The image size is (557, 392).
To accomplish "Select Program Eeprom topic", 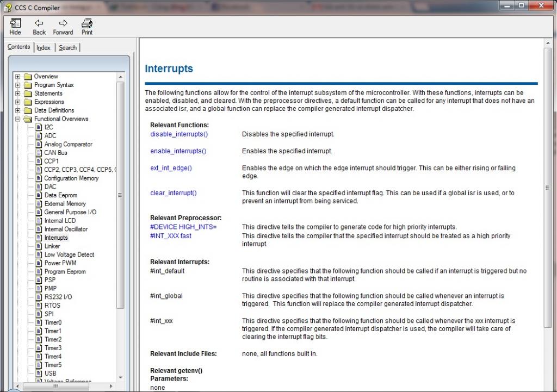I will coord(65,272).
